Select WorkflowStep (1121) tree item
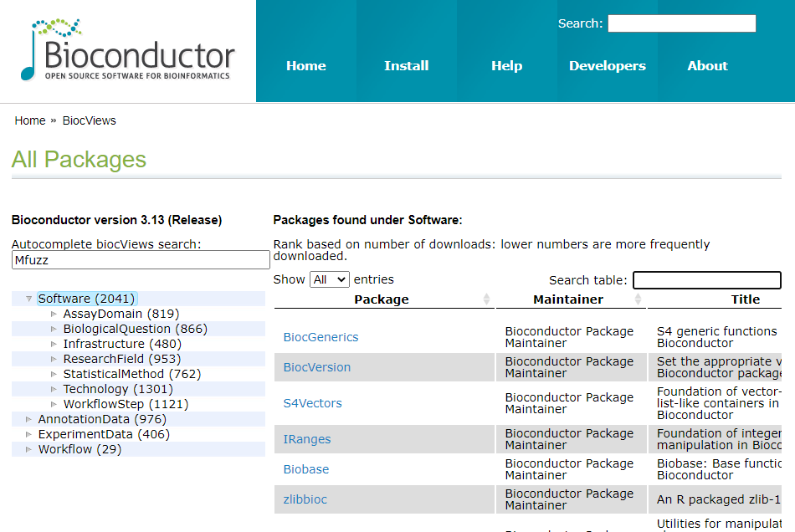Image resolution: width=795 pixels, height=532 pixels. coord(126,404)
